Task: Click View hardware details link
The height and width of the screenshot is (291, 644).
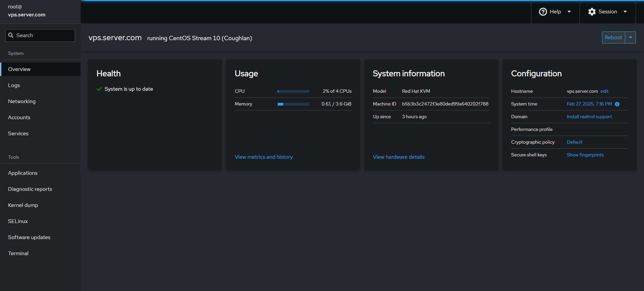Action: pos(398,157)
